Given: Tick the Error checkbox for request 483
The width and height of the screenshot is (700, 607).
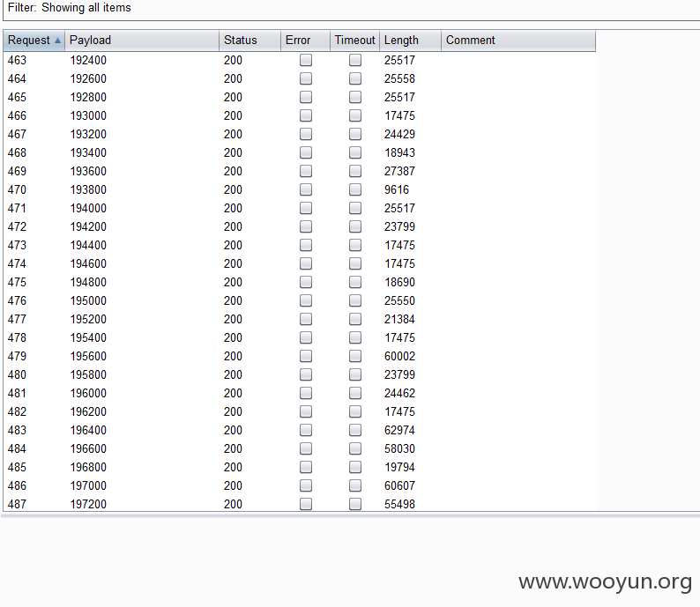Looking at the screenshot, I should [x=306, y=431].
